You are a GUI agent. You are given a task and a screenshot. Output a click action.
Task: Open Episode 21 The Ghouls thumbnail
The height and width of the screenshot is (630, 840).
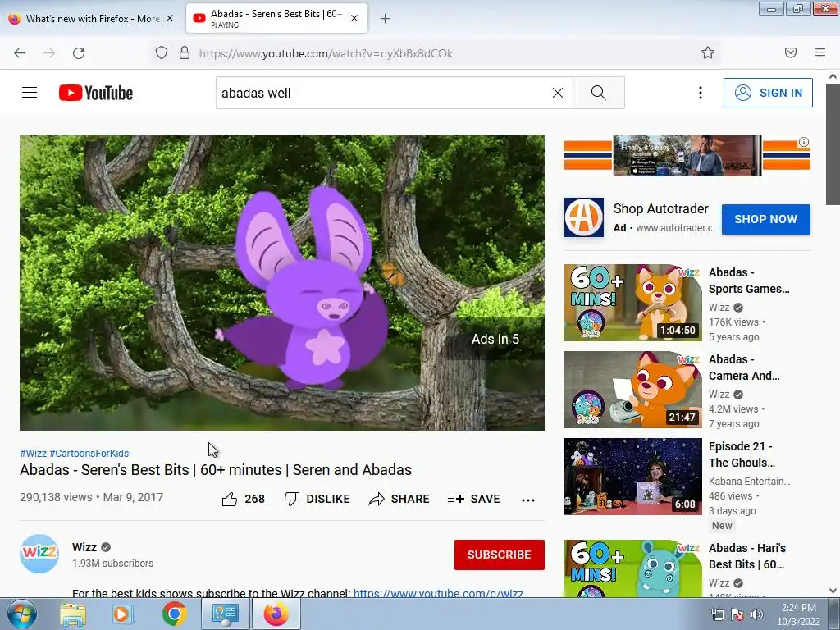632,477
